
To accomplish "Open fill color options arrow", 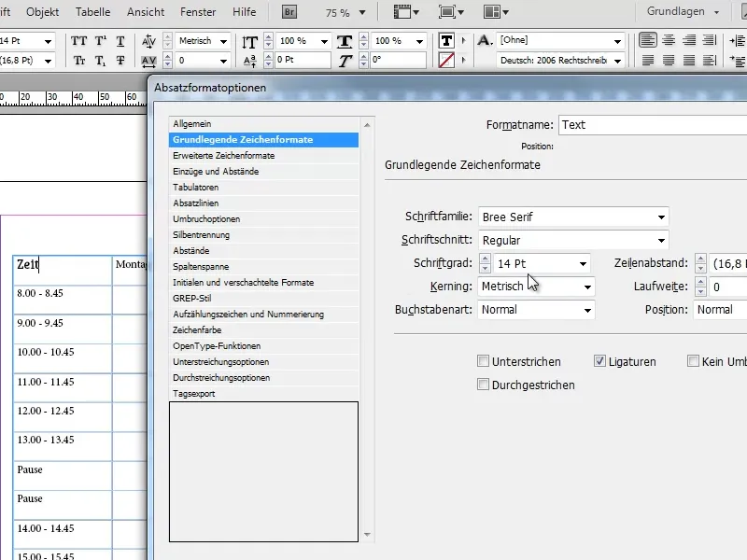I will click(x=463, y=40).
